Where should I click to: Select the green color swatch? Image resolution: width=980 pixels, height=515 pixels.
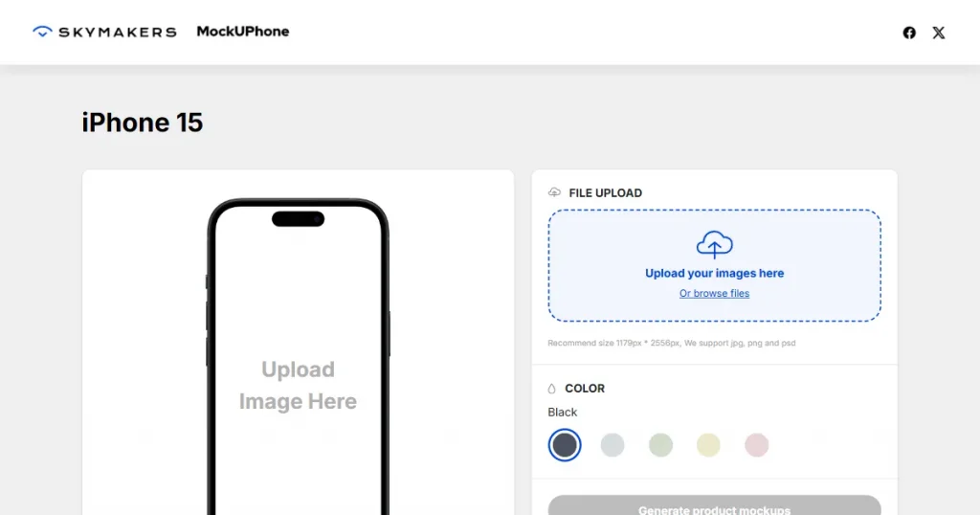tap(660, 445)
